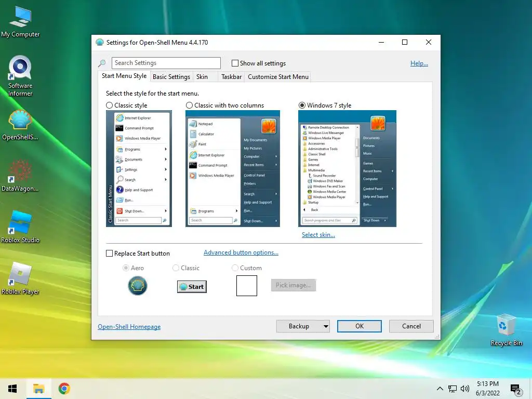Open the My Computer desktop icon
Image resolution: width=532 pixels, height=399 pixels.
(20, 22)
